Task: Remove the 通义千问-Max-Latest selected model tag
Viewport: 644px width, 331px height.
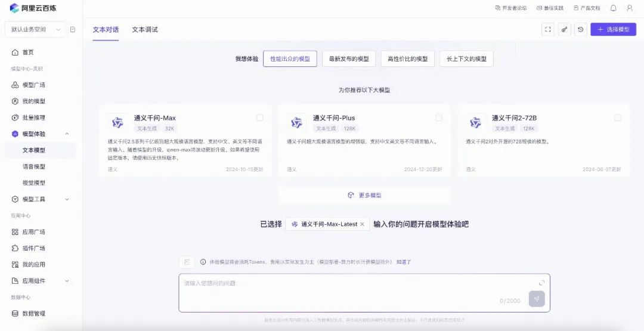Action: coord(362,224)
